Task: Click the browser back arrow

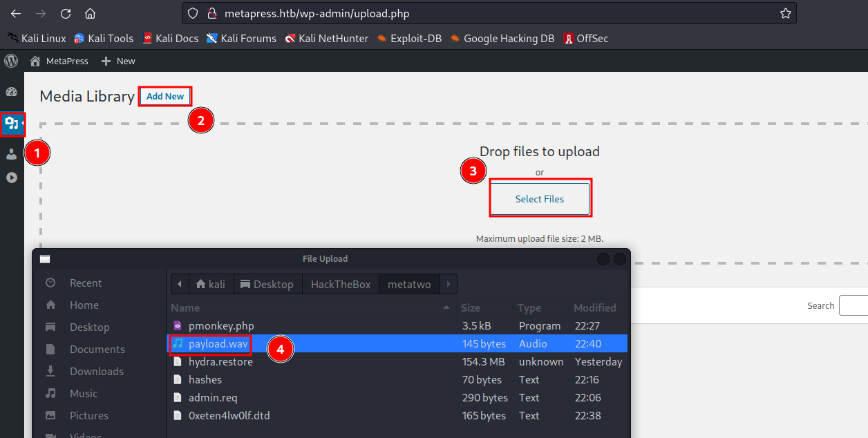Action: tap(16, 14)
